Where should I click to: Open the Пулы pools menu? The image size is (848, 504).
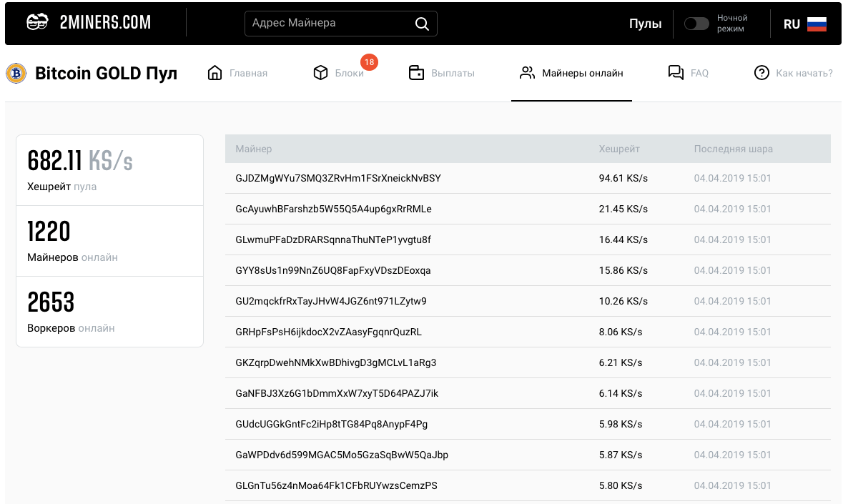645,24
